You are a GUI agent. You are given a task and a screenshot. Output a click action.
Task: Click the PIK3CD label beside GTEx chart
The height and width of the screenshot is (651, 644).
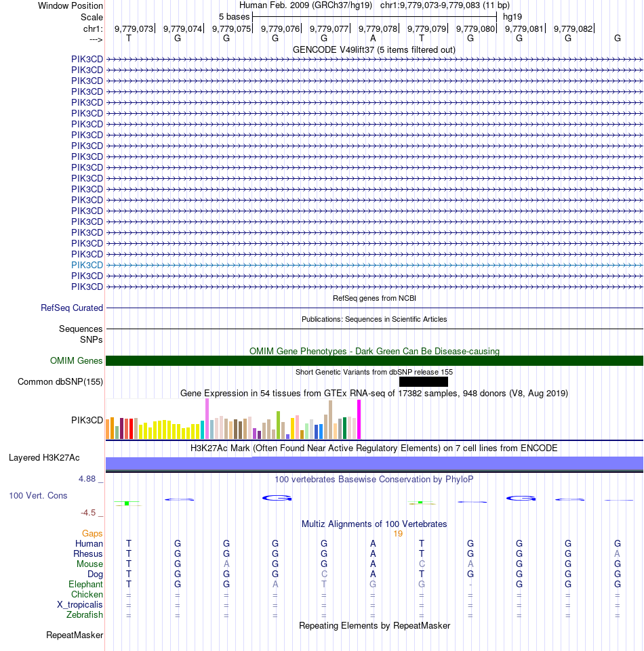(x=87, y=420)
